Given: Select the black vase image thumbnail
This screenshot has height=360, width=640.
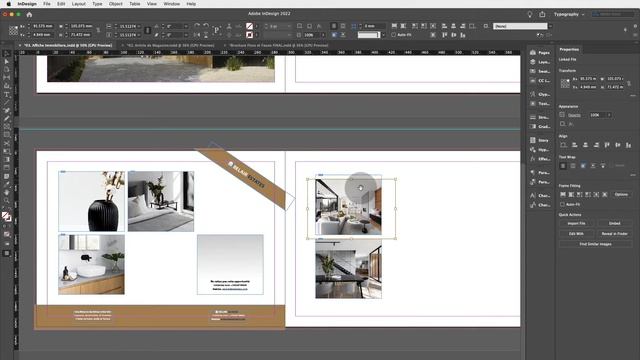Looking at the screenshot, I should (91, 201).
